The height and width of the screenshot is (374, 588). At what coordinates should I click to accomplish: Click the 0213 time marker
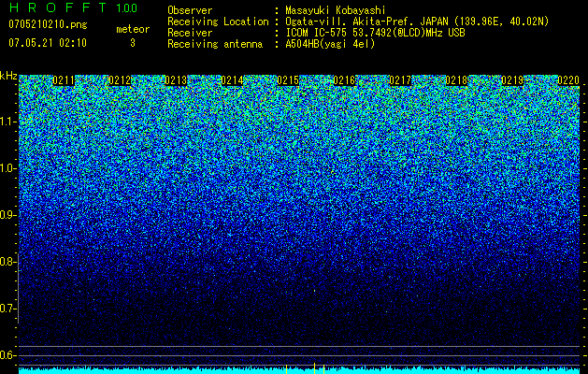click(x=176, y=80)
